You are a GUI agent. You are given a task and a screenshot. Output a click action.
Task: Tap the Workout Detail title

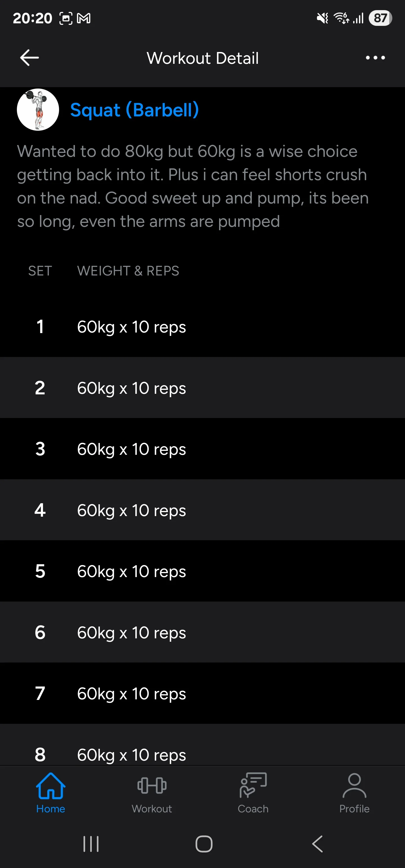click(203, 58)
